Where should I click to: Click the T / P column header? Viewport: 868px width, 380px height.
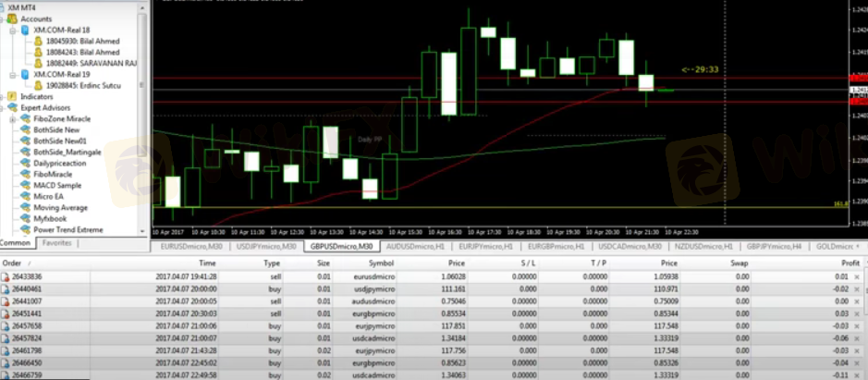coord(599,264)
